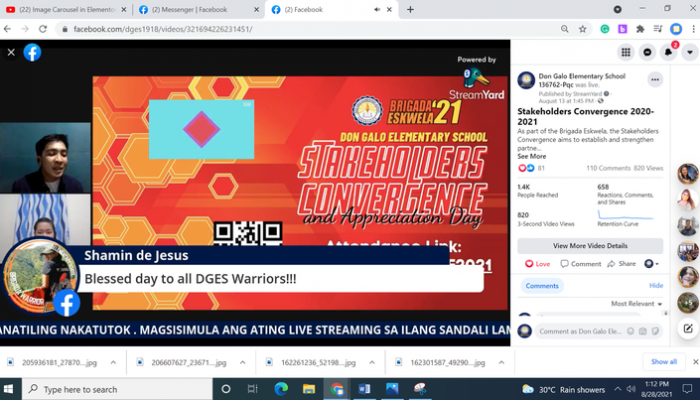Image resolution: width=700 pixels, height=400 pixels.
Task: Open the zoom magnifier icon in address bar
Action: [x=565, y=29]
